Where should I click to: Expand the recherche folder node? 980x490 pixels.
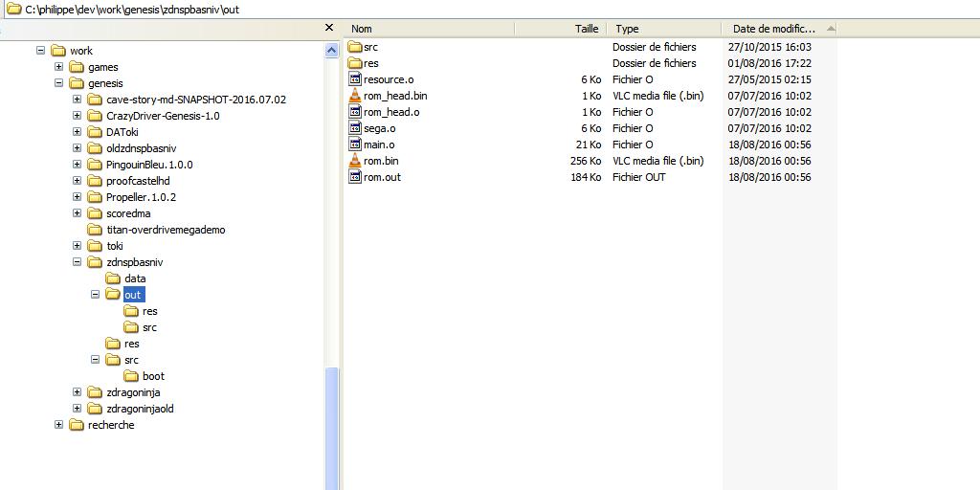pyautogui.click(x=59, y=425)
